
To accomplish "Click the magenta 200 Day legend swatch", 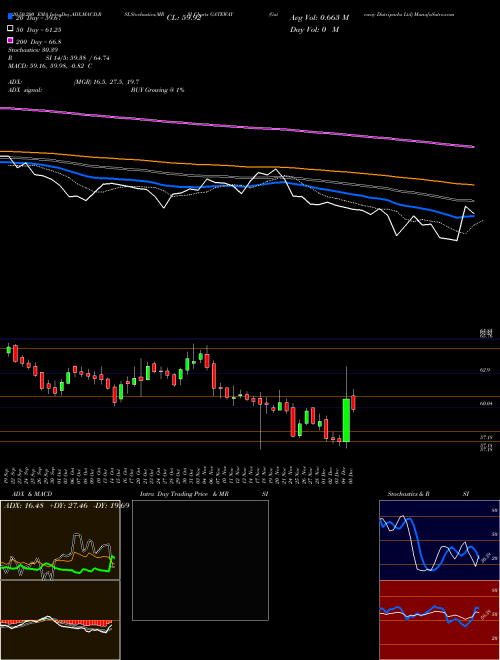I will [10, 41].
